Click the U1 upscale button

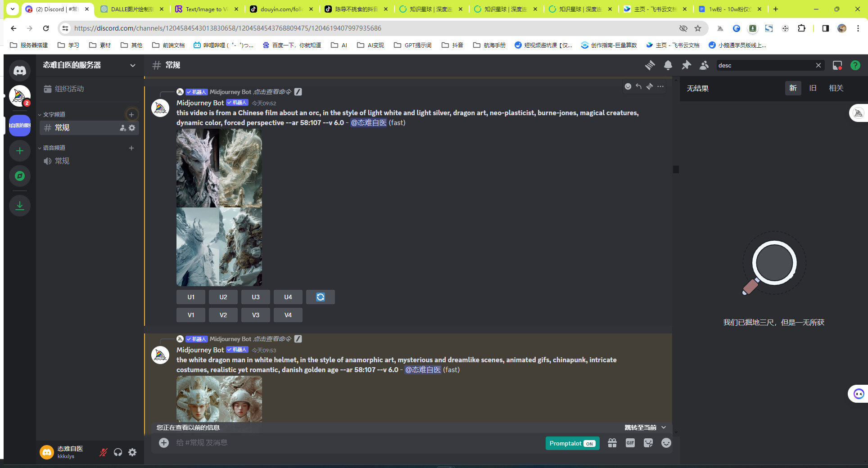pyautogui.click(x=191, y=297)
